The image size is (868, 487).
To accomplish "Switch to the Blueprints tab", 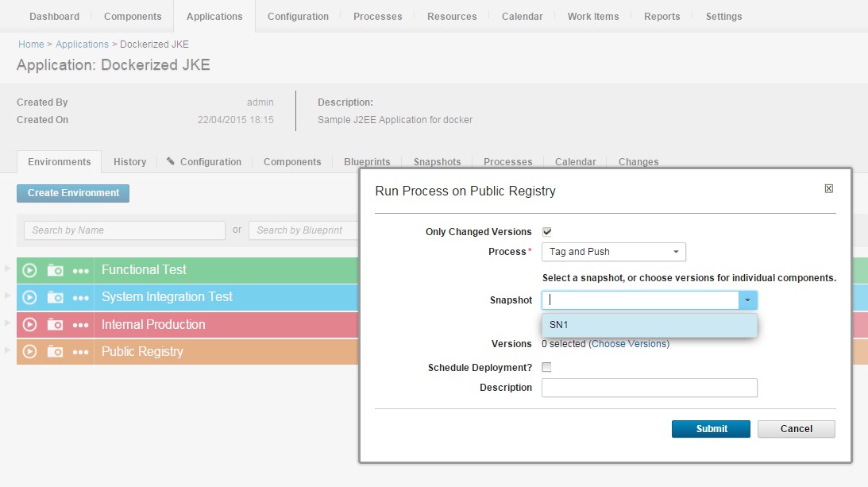I will point(367,162).
